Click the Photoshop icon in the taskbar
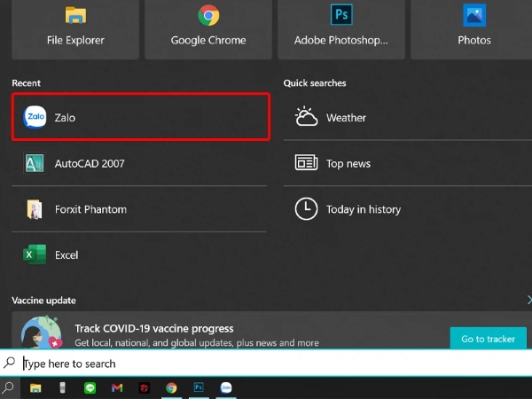 click(199, 387)
